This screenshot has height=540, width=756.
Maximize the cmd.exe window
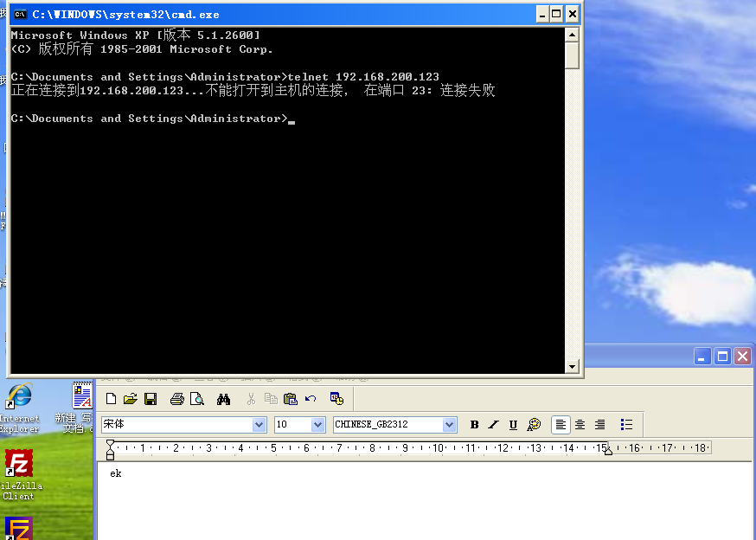point(556,15)
